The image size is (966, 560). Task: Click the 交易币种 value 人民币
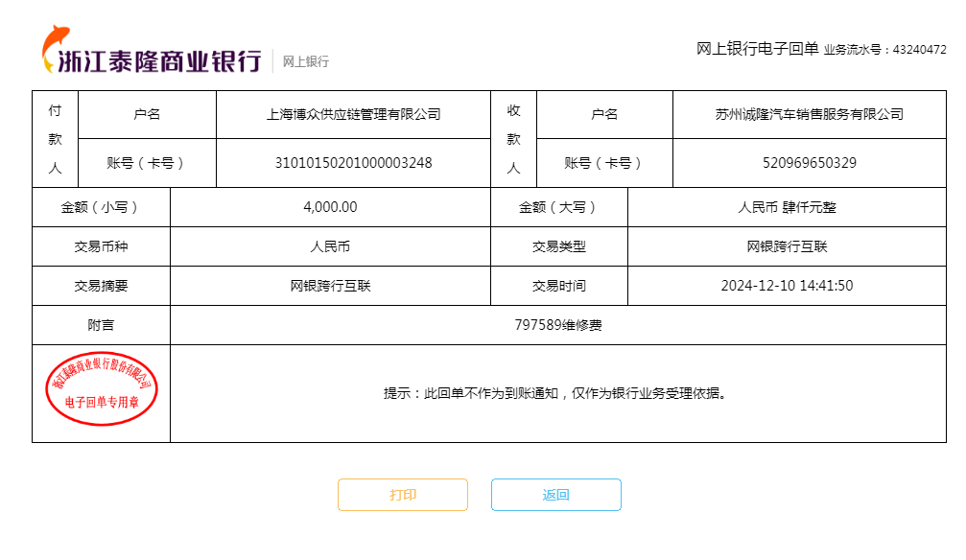point(330,246)
